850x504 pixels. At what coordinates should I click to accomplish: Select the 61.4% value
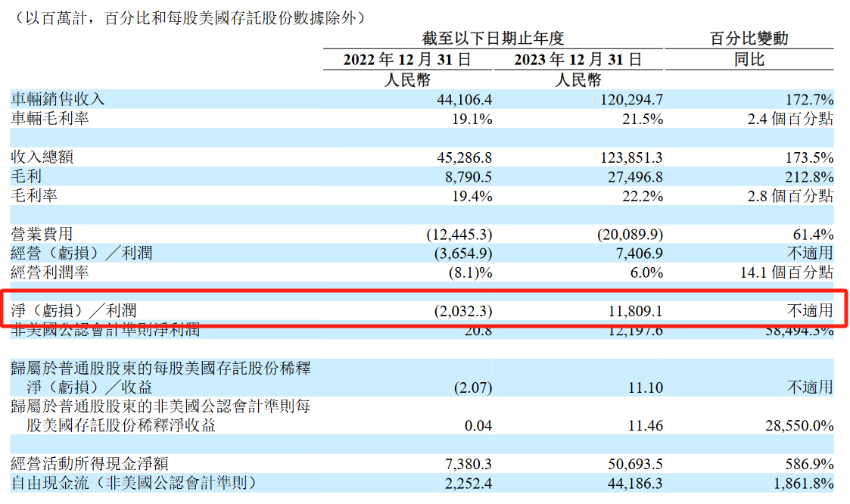click(x=813, y=235)
